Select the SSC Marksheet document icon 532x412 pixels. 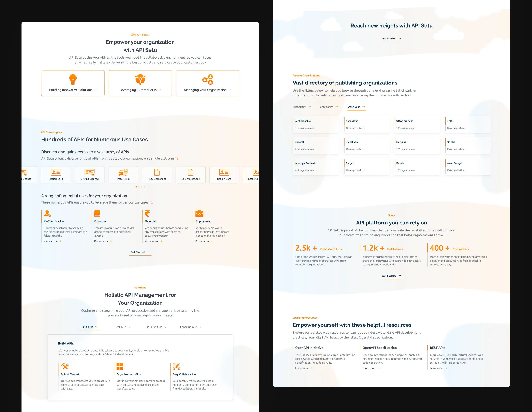[x=191, y=172]
